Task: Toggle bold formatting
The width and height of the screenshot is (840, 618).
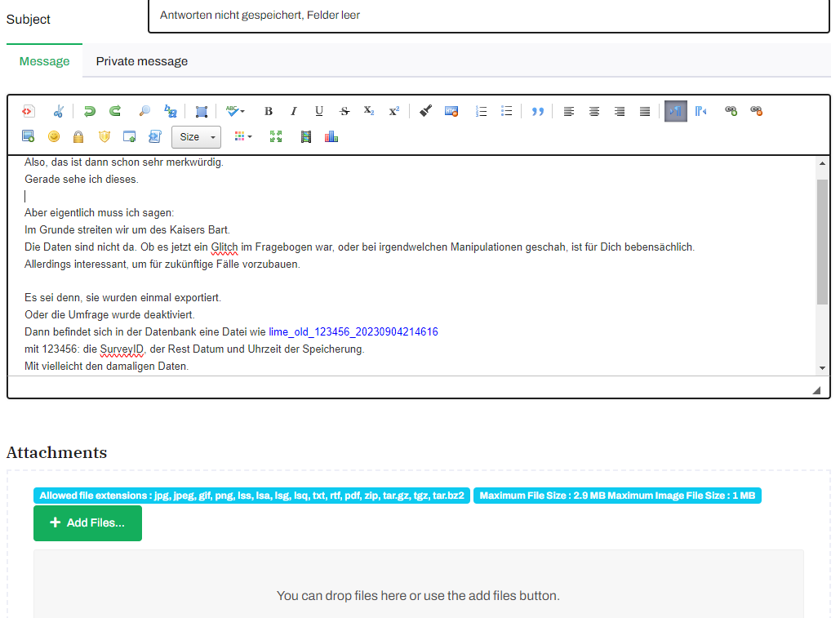Action: click(x=269, y=111)
